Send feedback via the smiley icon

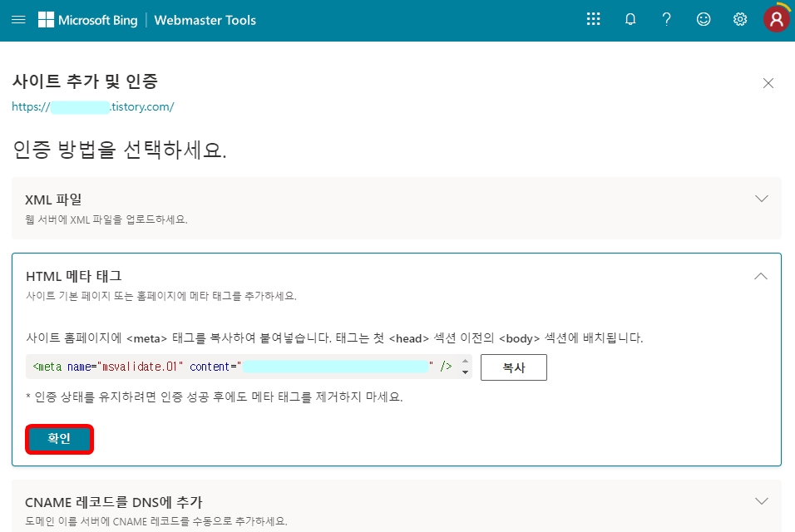[703, 19]
